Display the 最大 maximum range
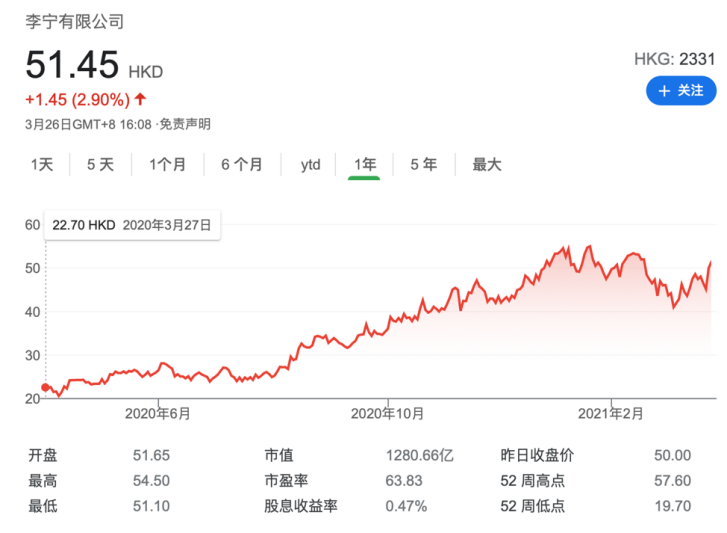The image size is (727, 533). tap(487, 165)
